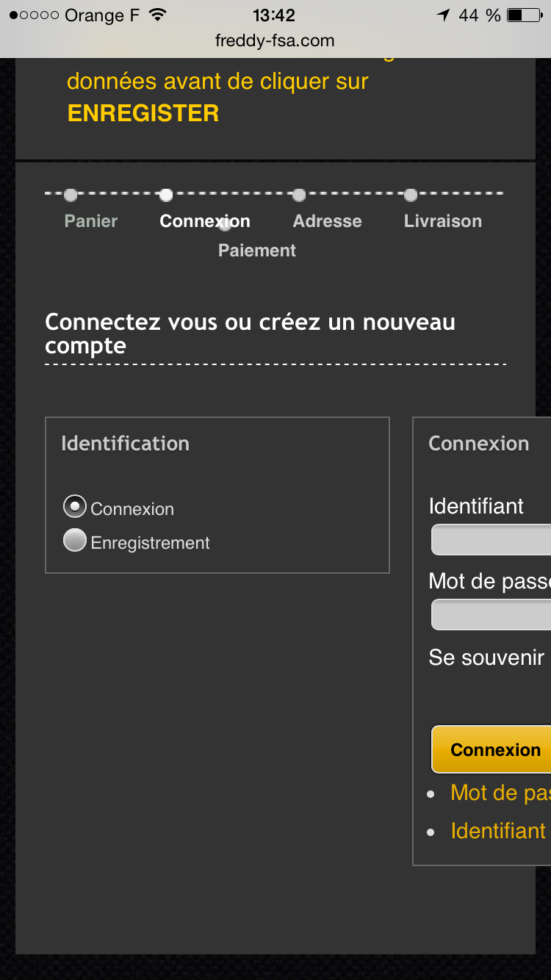
Task: Select the Connexion radio button under Identification
Action: coord(75,507)
